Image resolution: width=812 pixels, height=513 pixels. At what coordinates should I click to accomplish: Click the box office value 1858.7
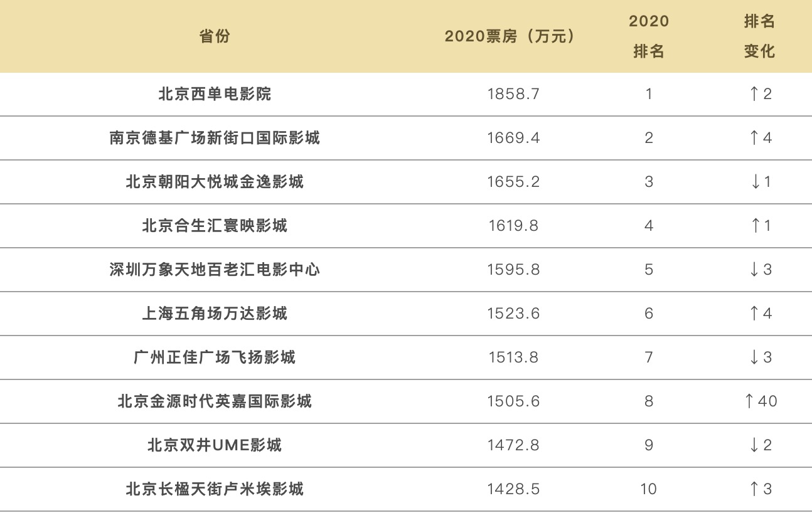tap(513, 94)
